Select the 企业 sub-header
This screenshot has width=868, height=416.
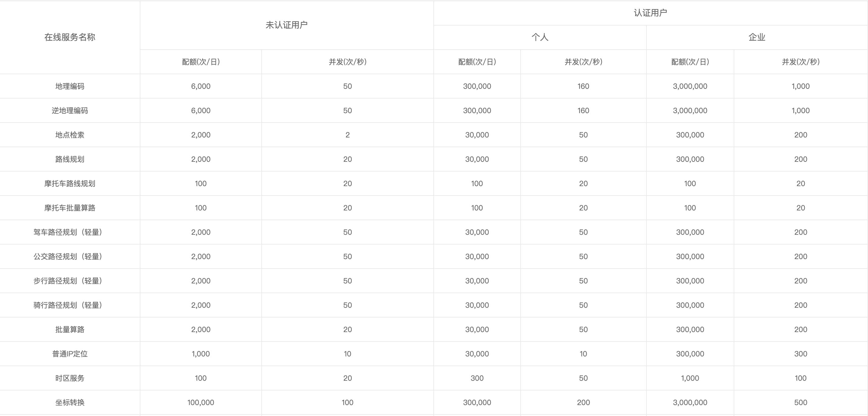(757, 37)
